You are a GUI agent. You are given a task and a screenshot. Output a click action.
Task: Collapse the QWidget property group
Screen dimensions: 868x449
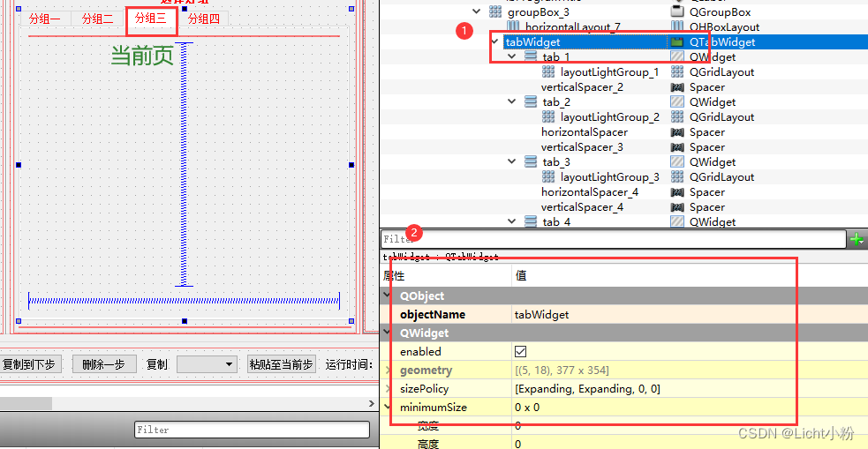coord(388,333)
